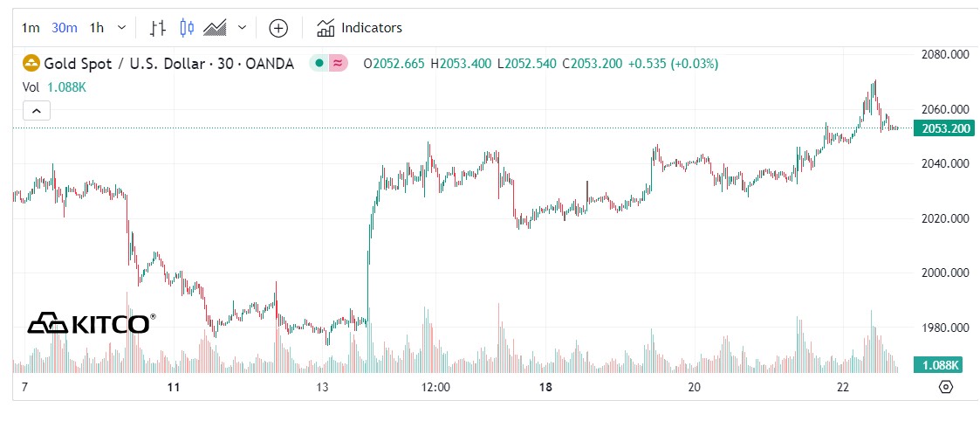Click the green 1.088K volume axis label
Image resolution: width=980 pixels, height=421 pixels.
click(937, 365)
